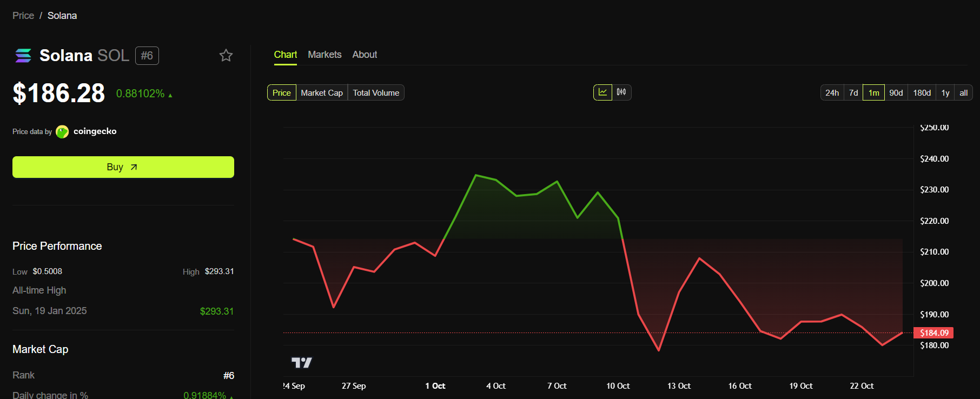Click the All-time High label
This screenshot has height=399, width=980.
pos(39,290)
